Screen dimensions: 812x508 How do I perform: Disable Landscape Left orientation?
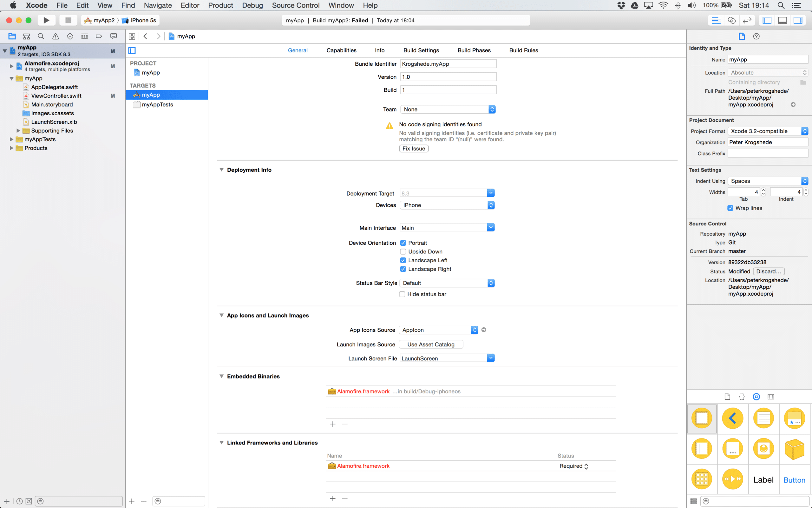[x=403, y=260]
